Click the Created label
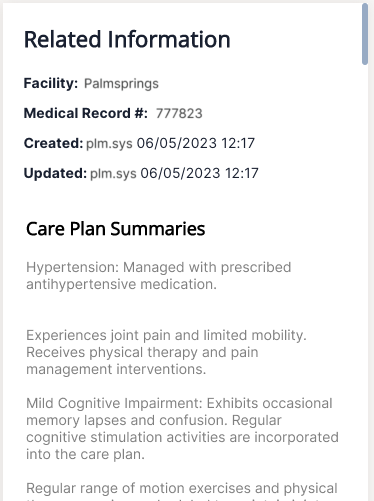Viewport: 374px width, 501px height. click(53, 143)
